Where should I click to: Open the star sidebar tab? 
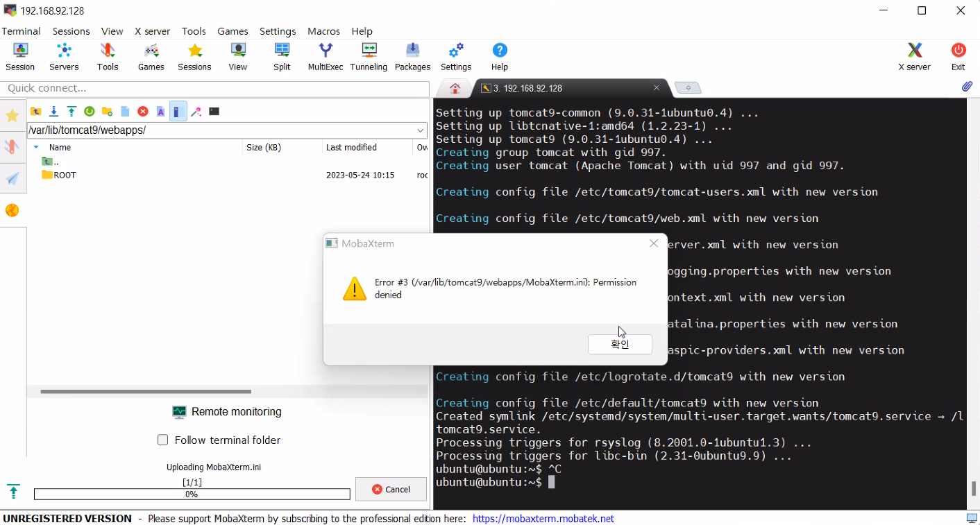pos(12,116)
